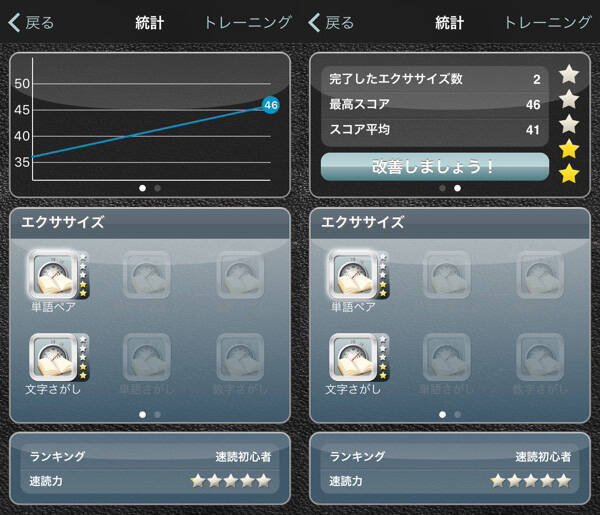Tap locked 数字さがし icon in right screen
Viewport: 600px width, 515px height.
coord(540,357)
